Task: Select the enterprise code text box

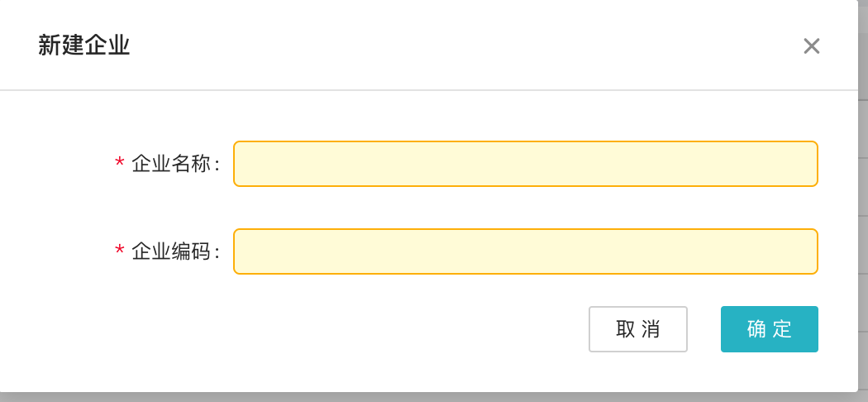Action: coord(525,251)
